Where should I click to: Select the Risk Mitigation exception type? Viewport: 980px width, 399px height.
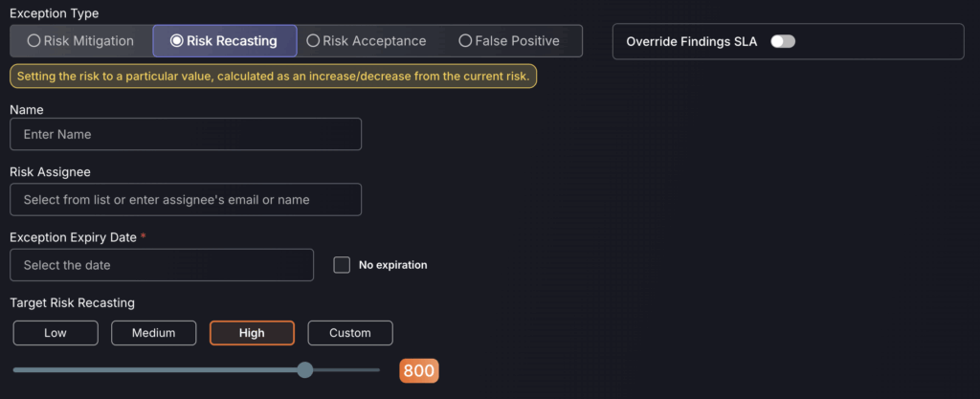coord(81,41)
